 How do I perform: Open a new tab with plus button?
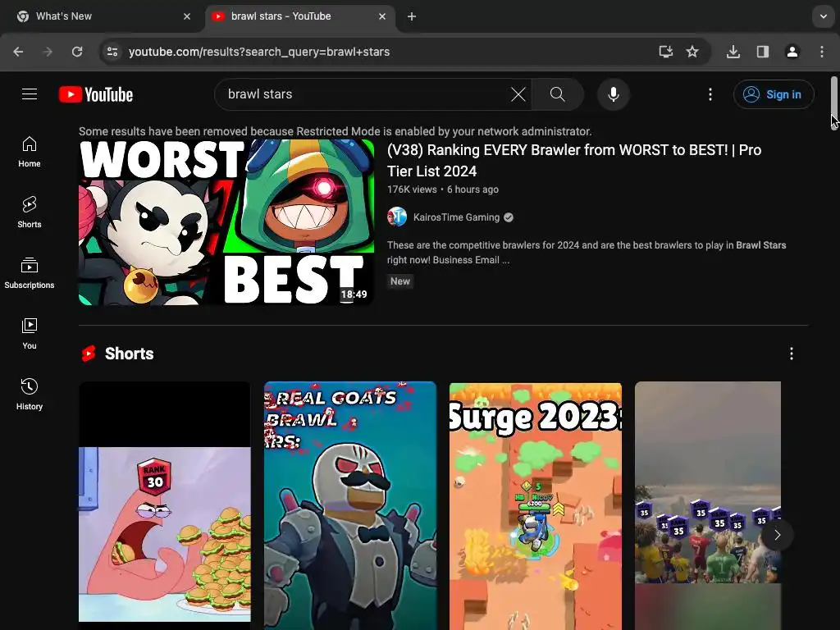point(412,16)
